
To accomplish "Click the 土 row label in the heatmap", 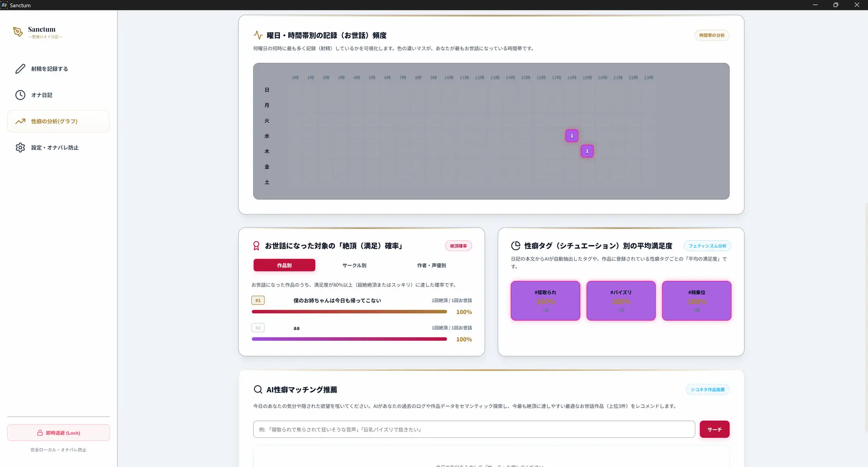I will 267,182.
